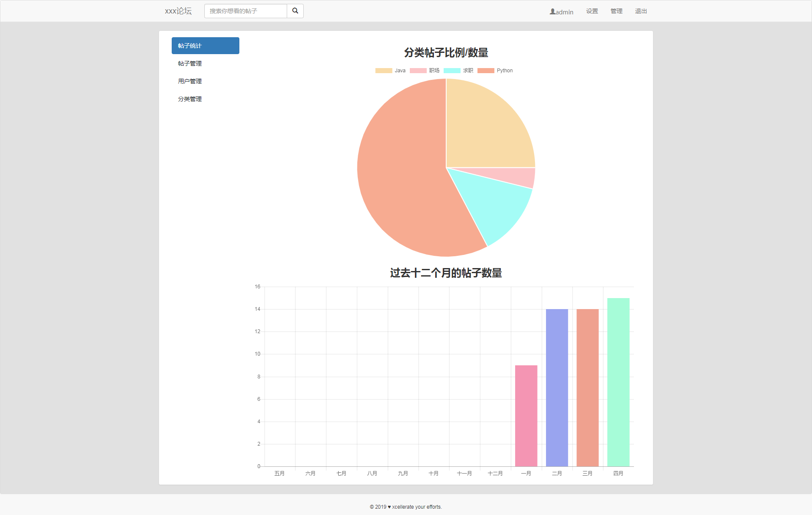
Task: Open the 设置 page from the top bar
Action: [592, 11]
